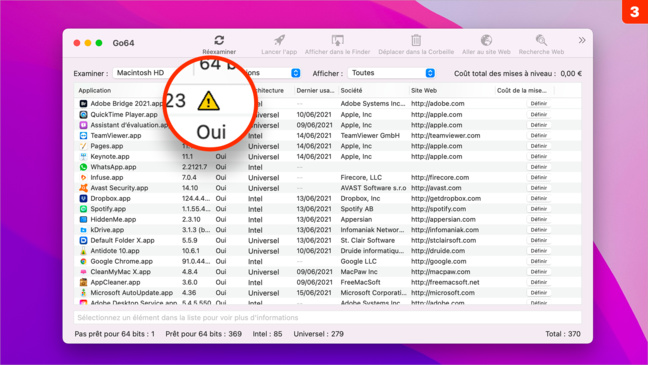
Task: Click http://teamviewer.com site cell
Action: [x=446, y=135]
